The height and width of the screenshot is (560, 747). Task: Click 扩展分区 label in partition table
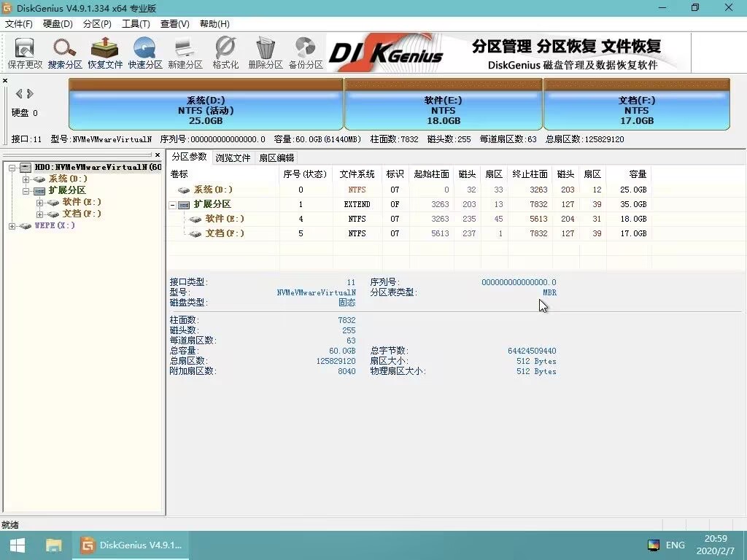click(212, 204)
